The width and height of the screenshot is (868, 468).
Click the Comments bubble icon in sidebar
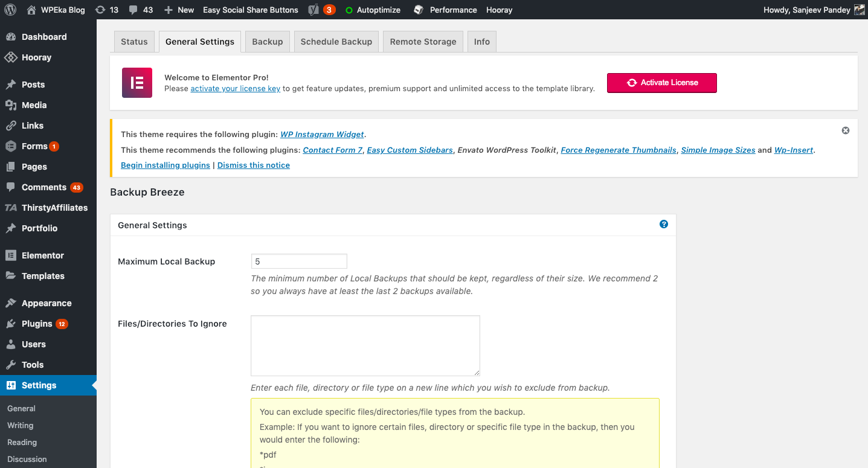click(x=11, y=187)
